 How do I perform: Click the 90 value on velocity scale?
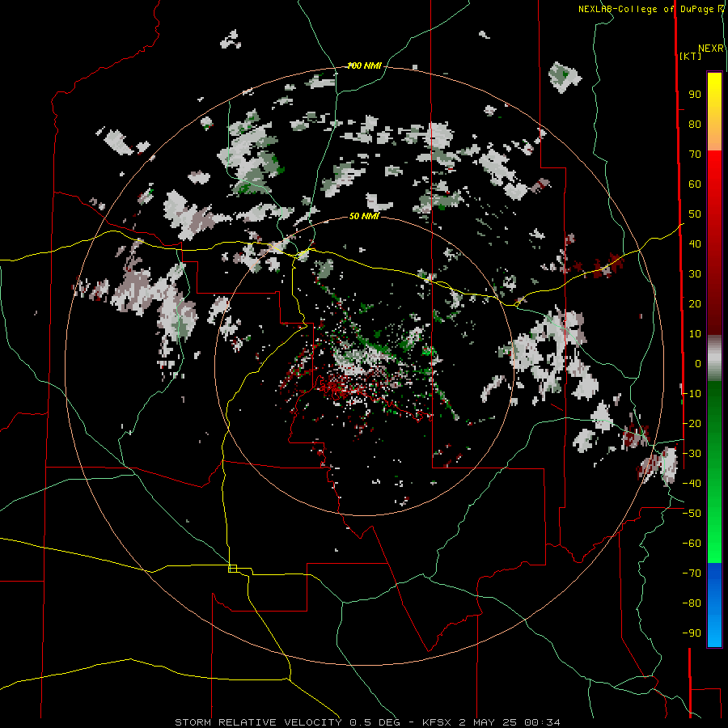pos(695,95)
